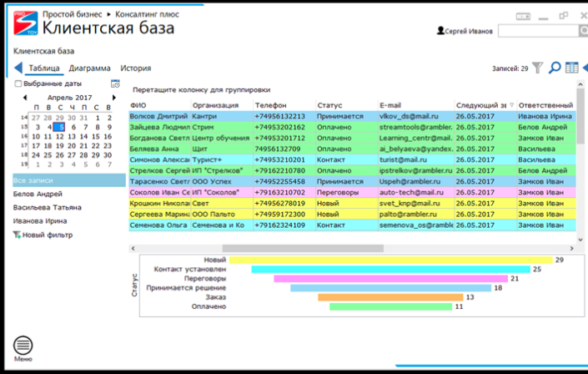Click the Апрель 2017 calendar title

coord(69,98)
